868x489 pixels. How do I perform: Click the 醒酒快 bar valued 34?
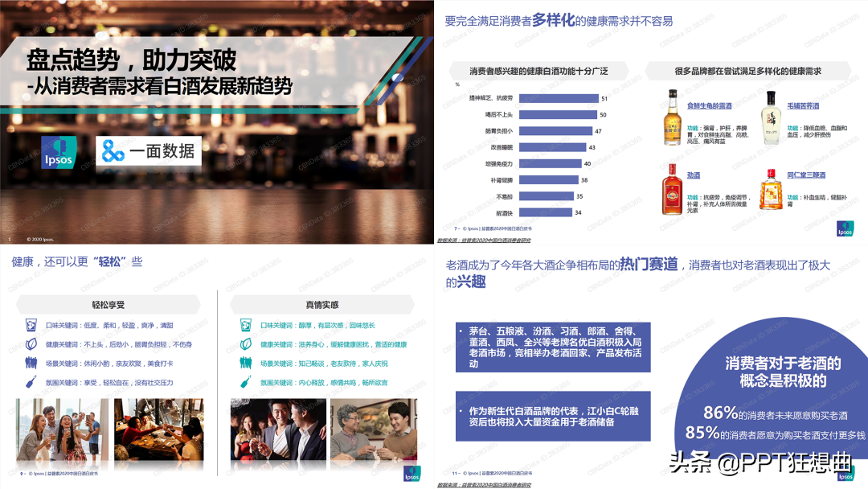tap(545, 212)
